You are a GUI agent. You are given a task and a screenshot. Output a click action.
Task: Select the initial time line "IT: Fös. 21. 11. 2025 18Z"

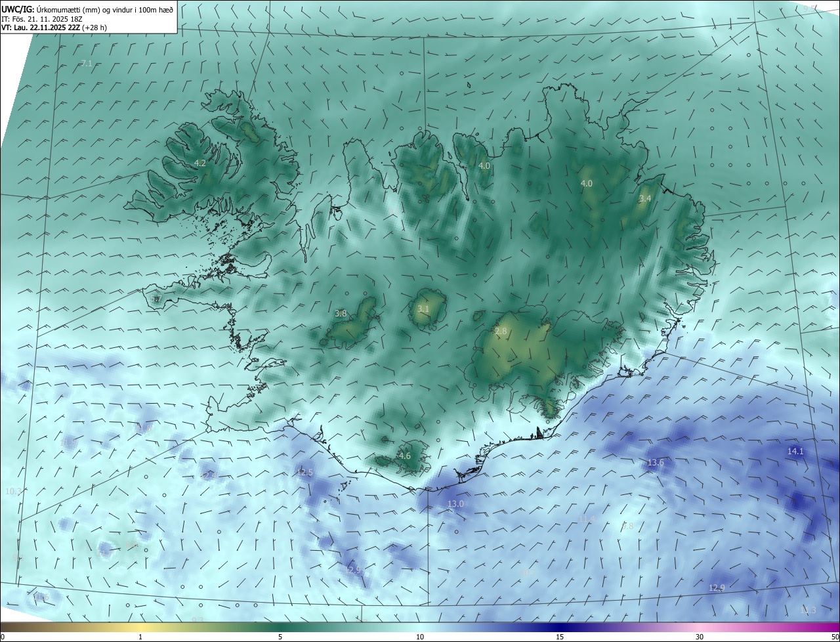click(x=41, y=19)
